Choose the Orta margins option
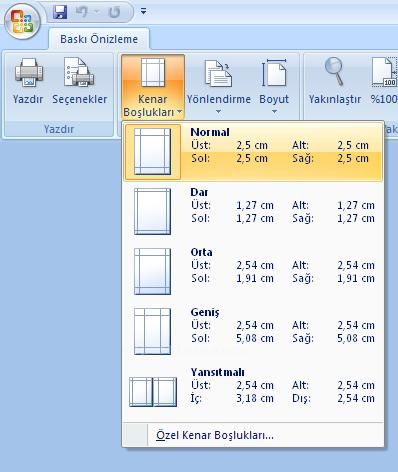Screen dimensions: 398x472 (x=253, y=271)
